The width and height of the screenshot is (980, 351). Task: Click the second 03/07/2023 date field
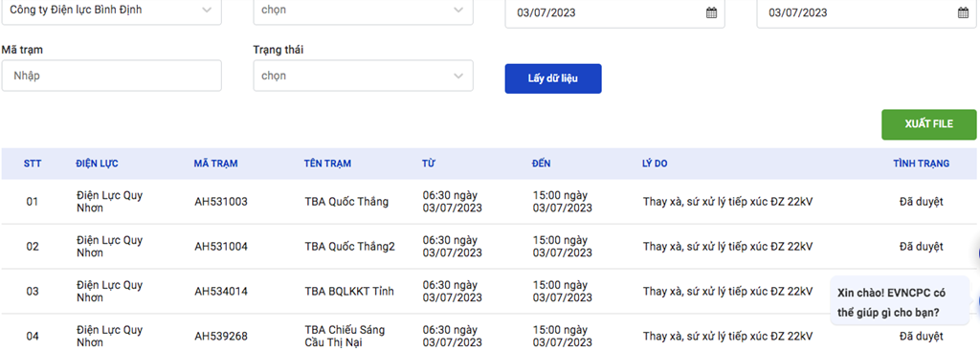[867, 13]
